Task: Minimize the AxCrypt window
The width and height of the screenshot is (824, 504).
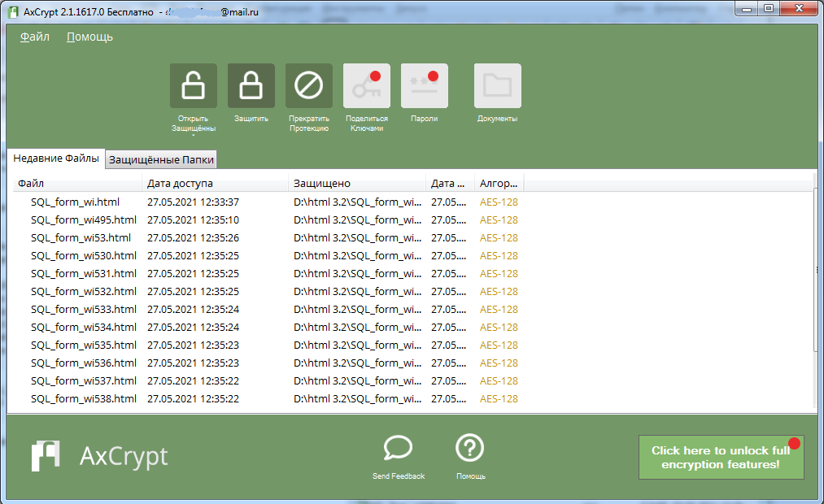Action: click(x=747, y=8)
